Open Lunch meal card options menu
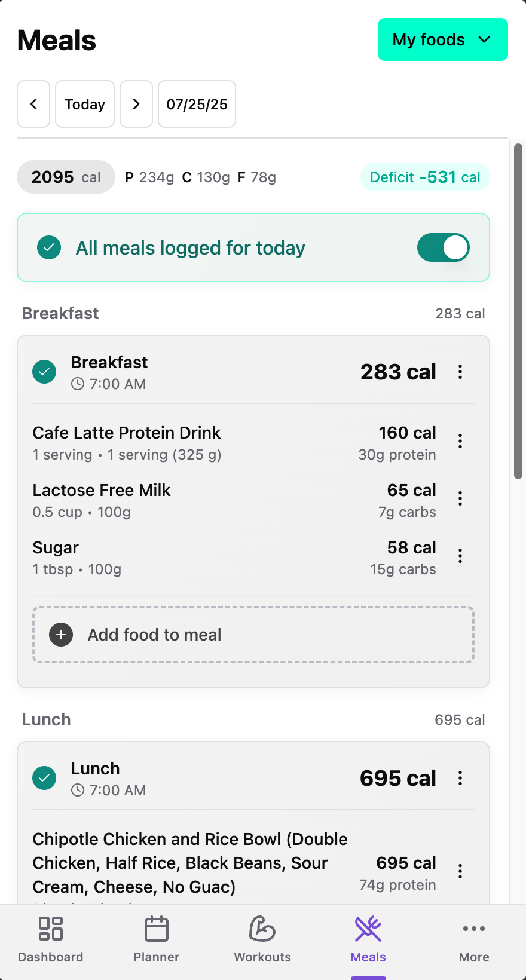Image resolution: width=526 pixels, height=980 pixels. click(x=460, y=778)
